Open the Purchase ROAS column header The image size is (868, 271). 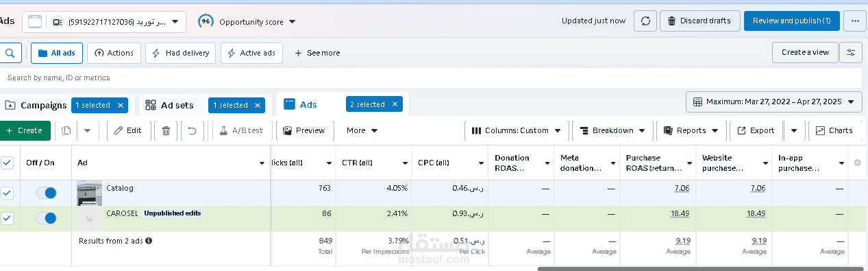point(657,163)
